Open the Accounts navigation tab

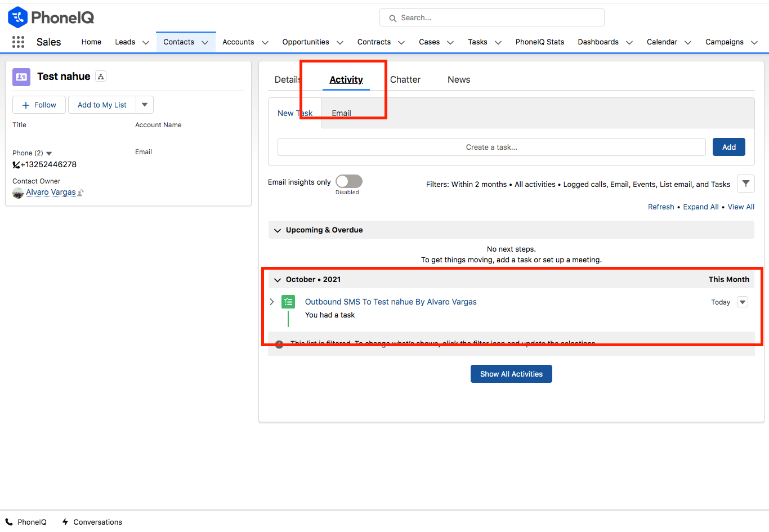[x=238, y=42]
